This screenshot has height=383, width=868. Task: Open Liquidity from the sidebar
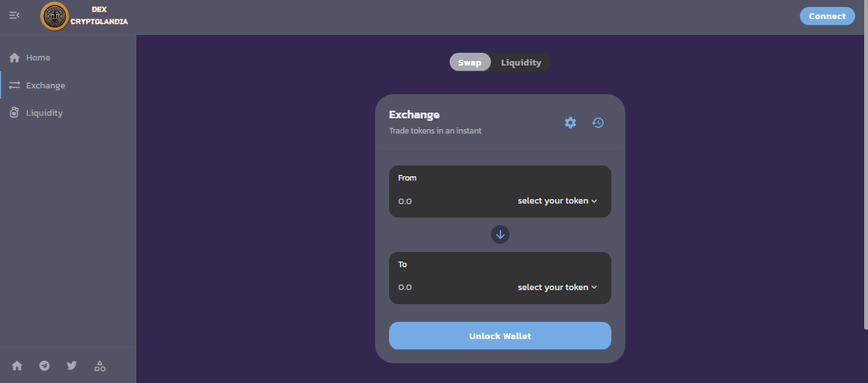click(44, 113)
